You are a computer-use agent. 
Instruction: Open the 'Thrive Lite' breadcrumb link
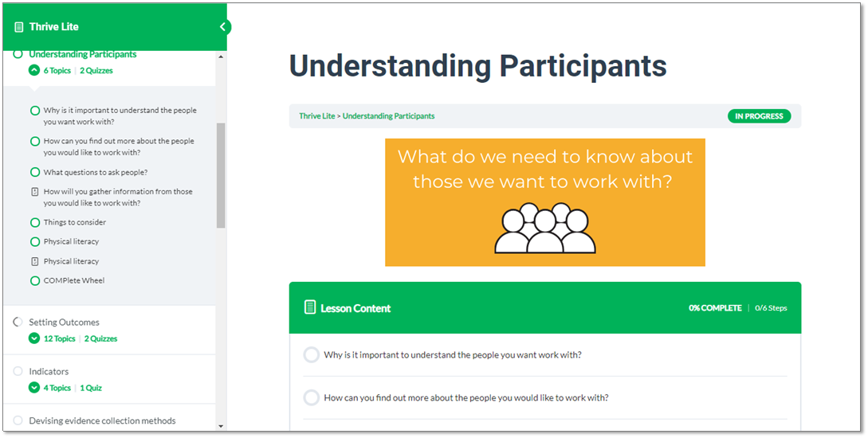pyautogui.click(x=317, y=116)
